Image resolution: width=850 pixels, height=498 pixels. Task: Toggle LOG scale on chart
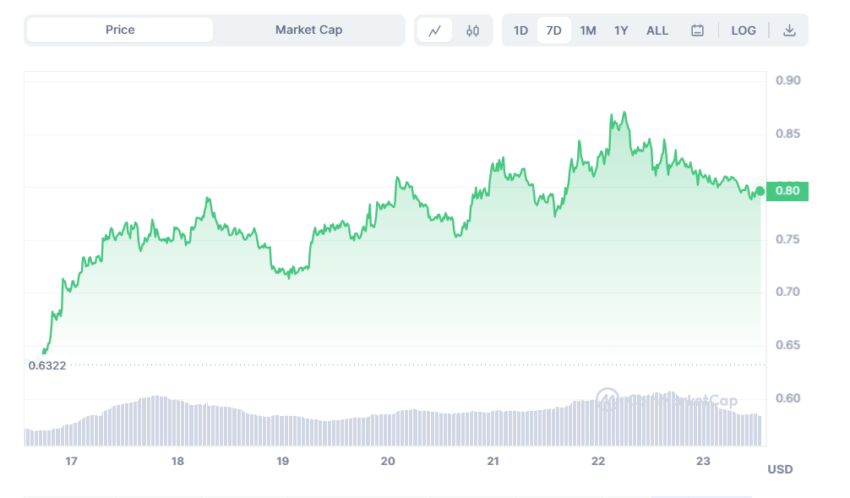[x=743, y=31]
